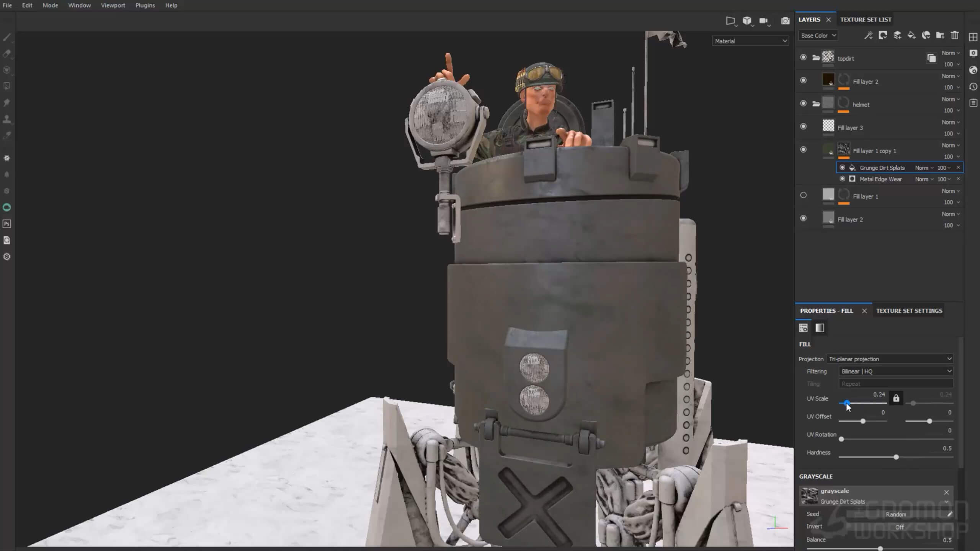This screenshot has height=551, width=980.
Task: Switch to the Texture Set List tab
Action: click(866, 20)
